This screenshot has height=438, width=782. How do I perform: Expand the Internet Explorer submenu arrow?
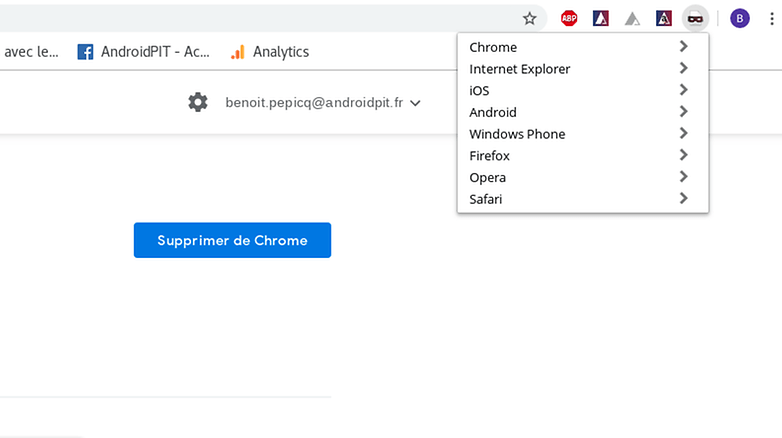684,68
